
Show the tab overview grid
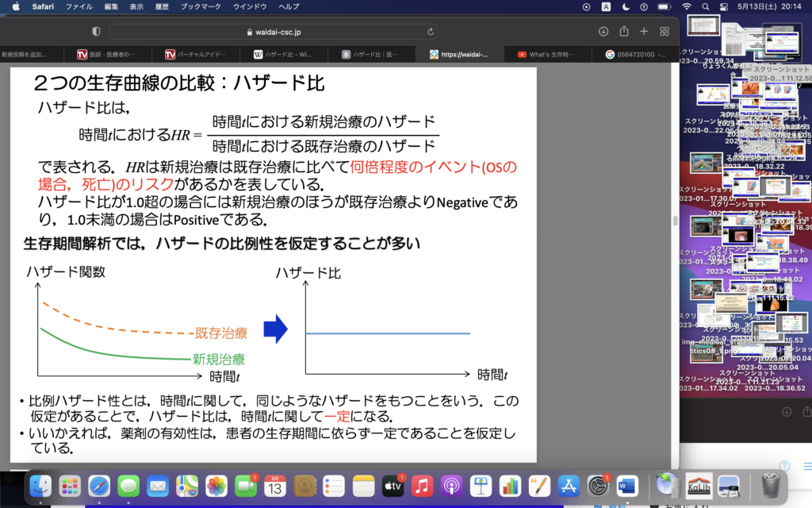(x=665, y=31)
